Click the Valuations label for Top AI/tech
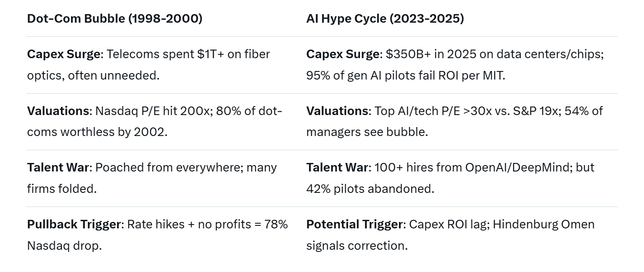 pos(338,111)
